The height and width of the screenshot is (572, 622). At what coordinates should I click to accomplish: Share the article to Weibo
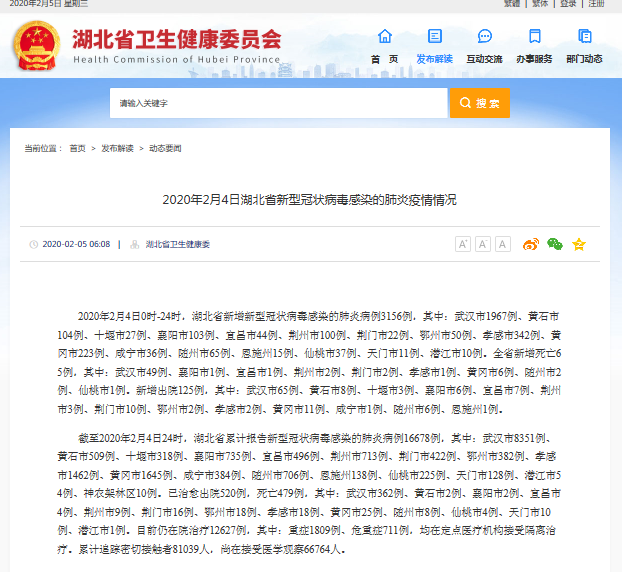pos(531,244)
